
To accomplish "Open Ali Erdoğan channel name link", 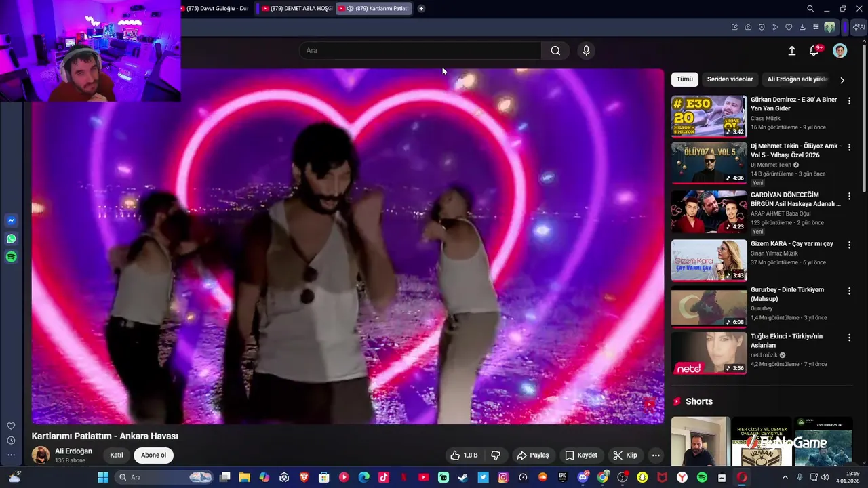I will pyautogui.click(x=73, y=451).
